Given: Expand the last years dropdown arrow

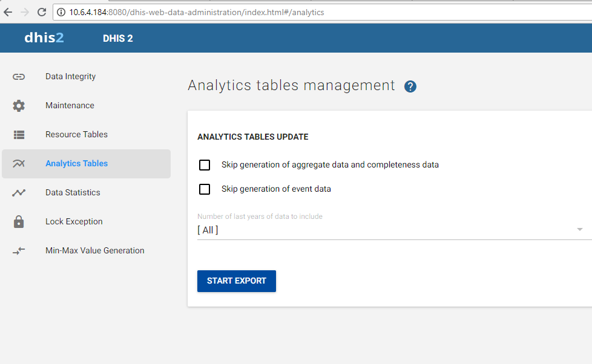Looking at the screenshot, I should click(x=579, y=230).
